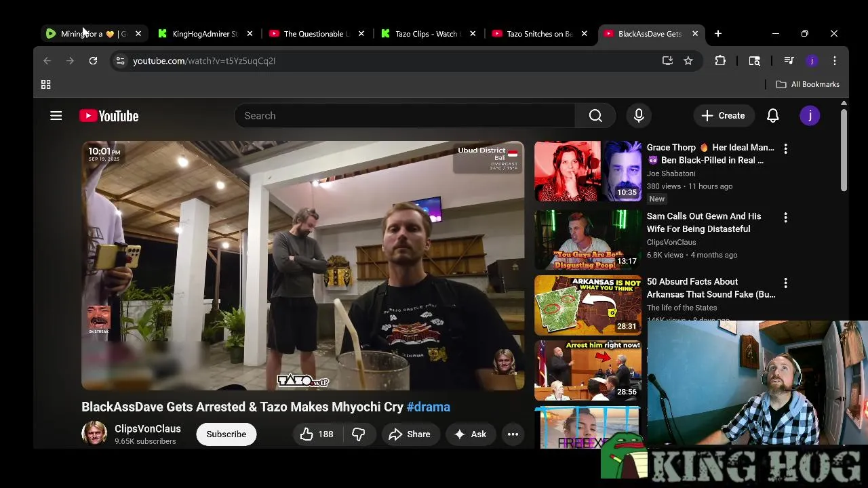Open the browser Extensions puzzle icon
Screen dimensions: 868x488
point(720,61)
